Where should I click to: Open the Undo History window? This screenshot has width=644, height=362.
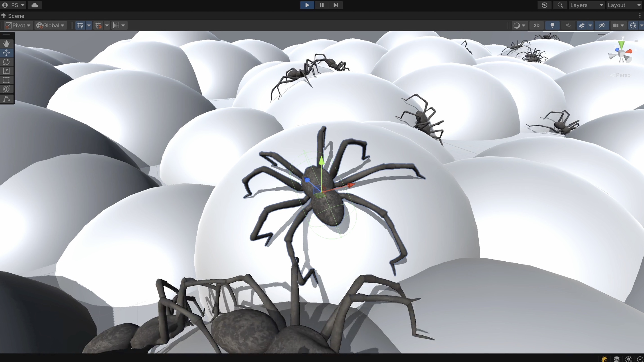point(545,5)
